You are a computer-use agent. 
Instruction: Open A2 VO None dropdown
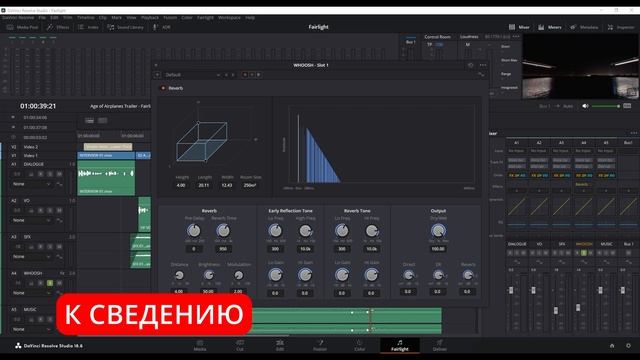[x=31, y=220]
